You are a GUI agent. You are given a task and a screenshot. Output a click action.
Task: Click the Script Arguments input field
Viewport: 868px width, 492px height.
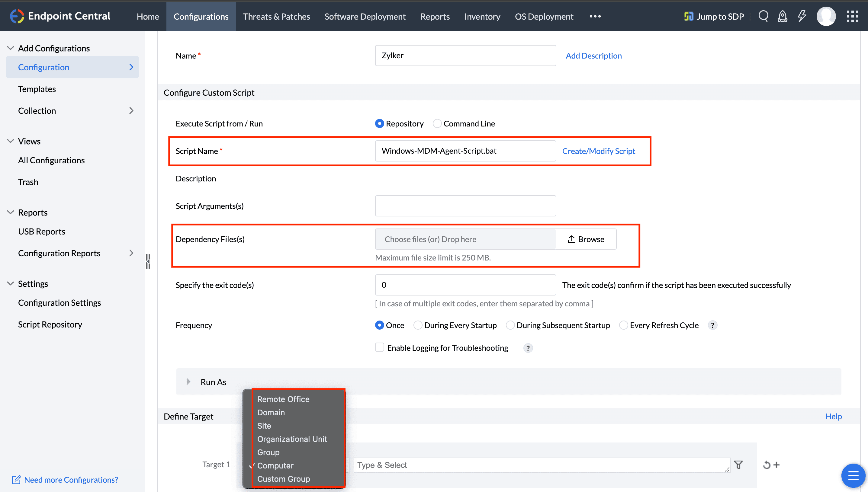click(x=465, y=206)
